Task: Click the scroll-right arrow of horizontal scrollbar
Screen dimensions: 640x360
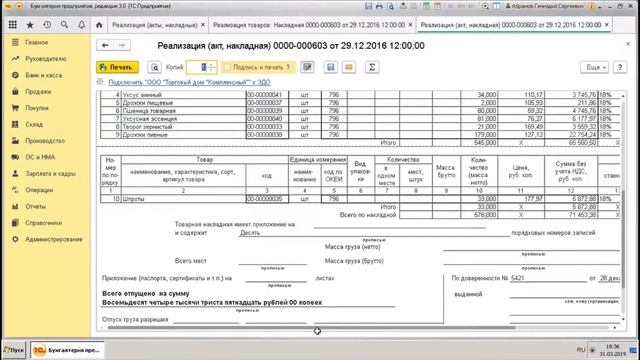Action: point(615,327)
